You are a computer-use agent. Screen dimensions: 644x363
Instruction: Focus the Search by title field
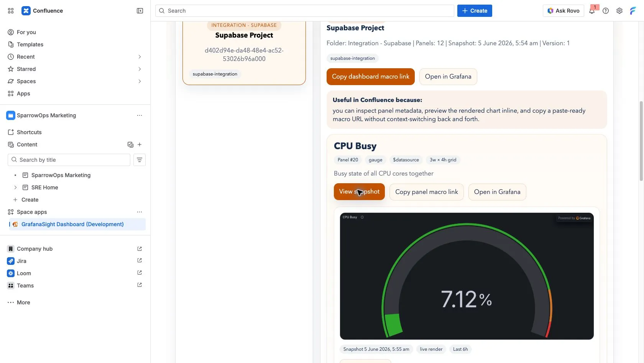pyautogui.click(x=69, y=160)
